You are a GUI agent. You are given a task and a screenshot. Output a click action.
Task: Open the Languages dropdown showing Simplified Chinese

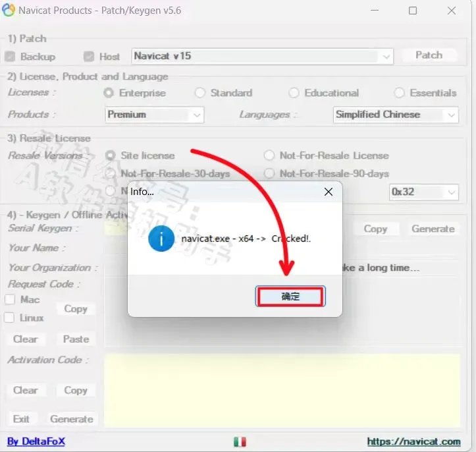(x=396, y=115)
